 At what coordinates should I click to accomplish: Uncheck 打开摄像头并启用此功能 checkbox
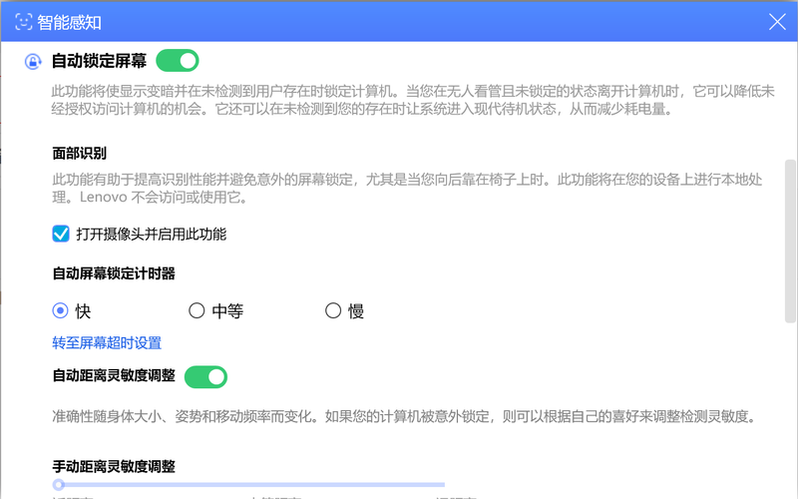click(x=61, y=234)
